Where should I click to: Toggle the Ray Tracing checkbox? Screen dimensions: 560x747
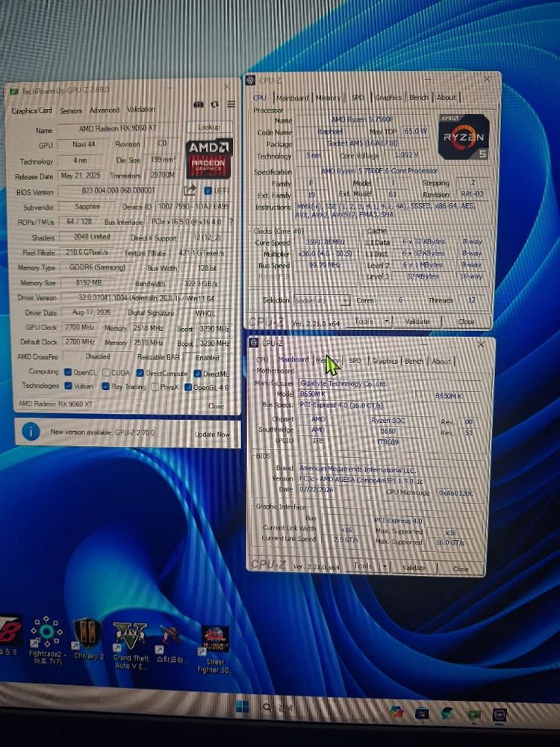[106, 386]
